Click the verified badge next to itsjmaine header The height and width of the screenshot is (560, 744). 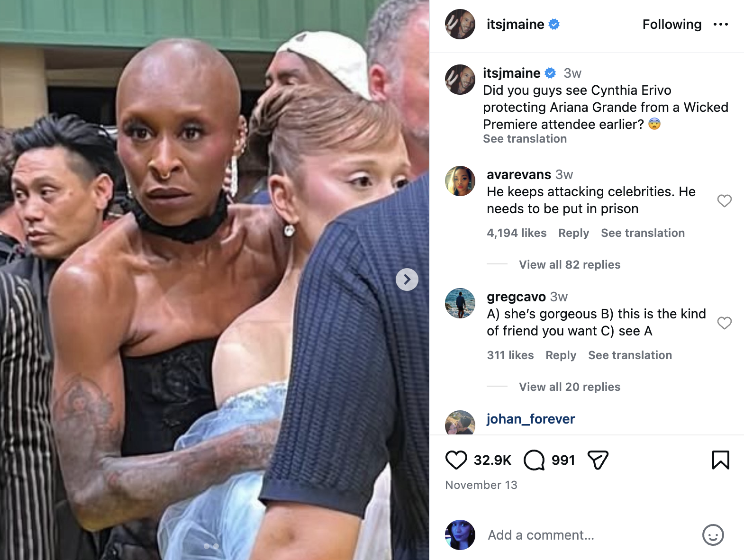(554, 24)
